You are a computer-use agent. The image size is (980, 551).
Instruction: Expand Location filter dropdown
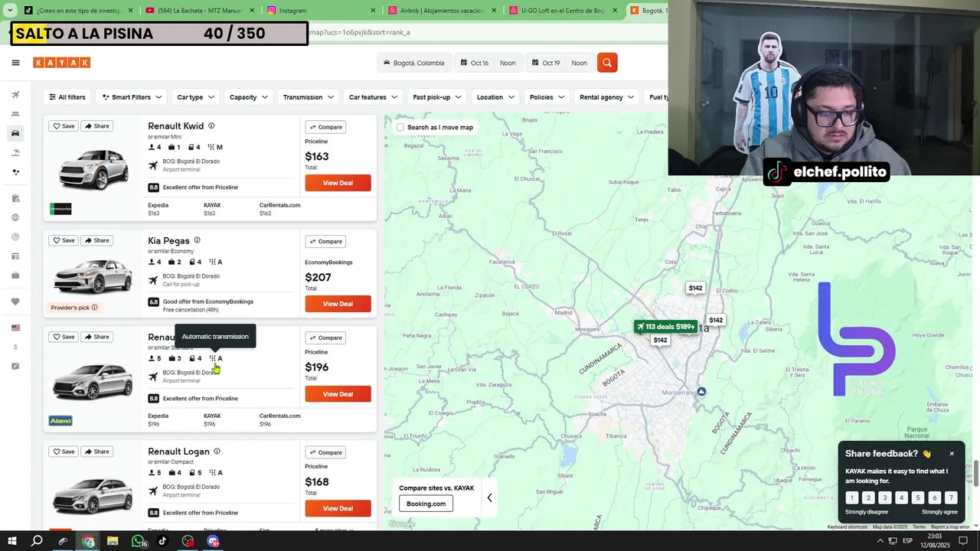(x=495, y=97)
